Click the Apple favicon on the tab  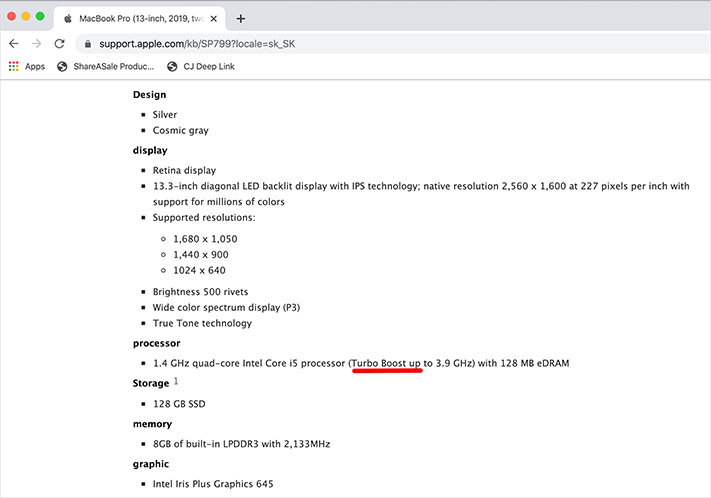[x=68, y=18]
